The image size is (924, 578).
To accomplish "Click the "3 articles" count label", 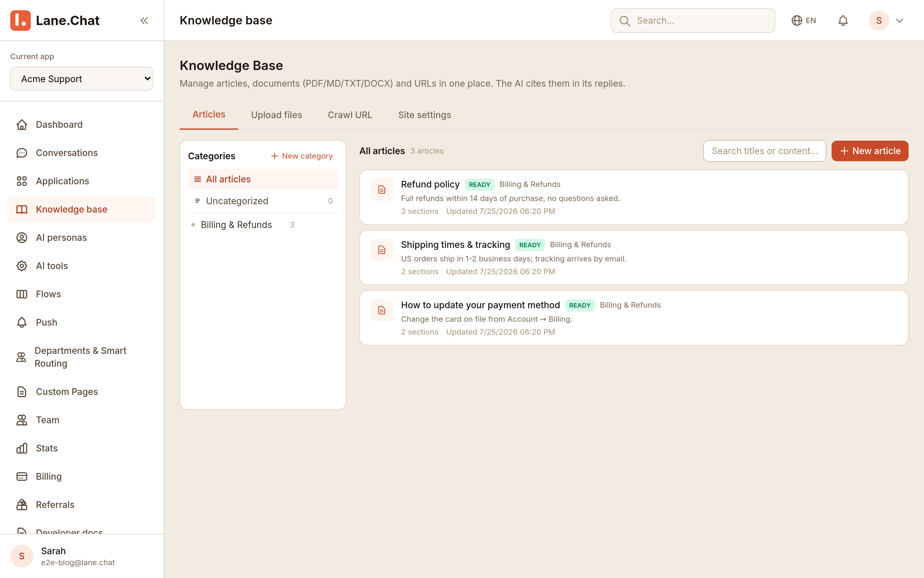I will click(427, 151).
